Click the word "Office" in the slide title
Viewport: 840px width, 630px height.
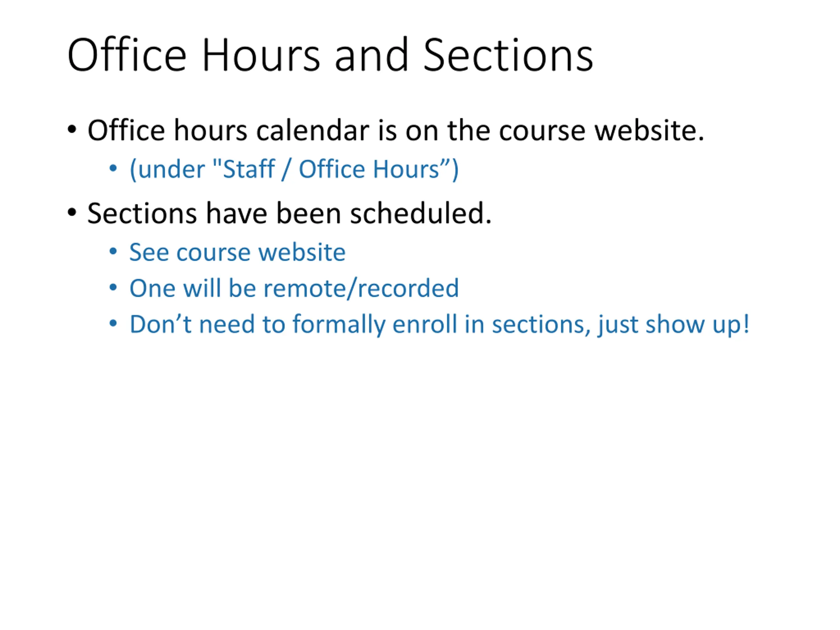tap(127, 55)
